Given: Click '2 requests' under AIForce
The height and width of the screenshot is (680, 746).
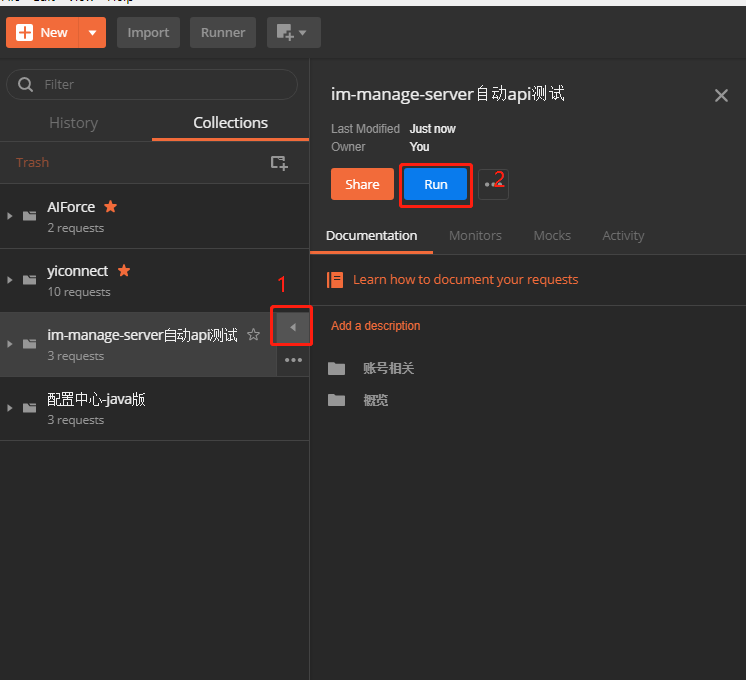Looking at the screenshot, I should [x=76, y=228].
